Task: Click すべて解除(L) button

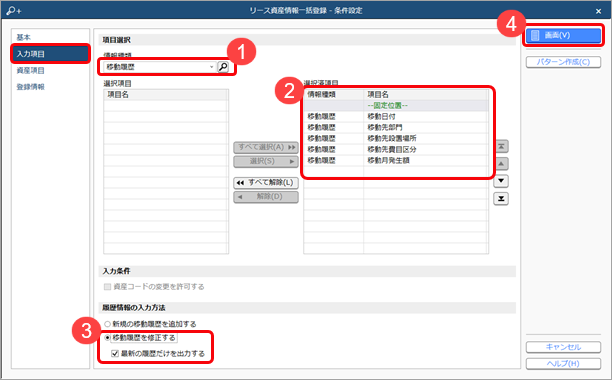Action: click(x=266, y=183)
